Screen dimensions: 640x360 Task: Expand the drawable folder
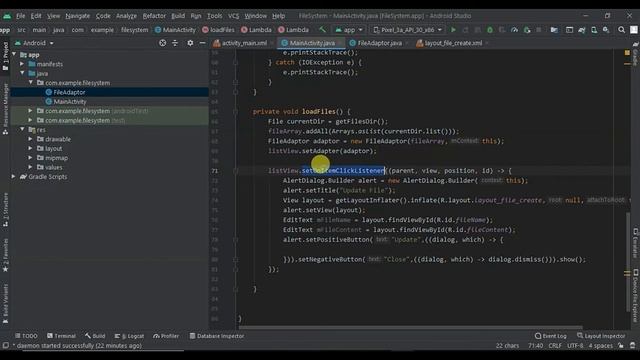30,139
